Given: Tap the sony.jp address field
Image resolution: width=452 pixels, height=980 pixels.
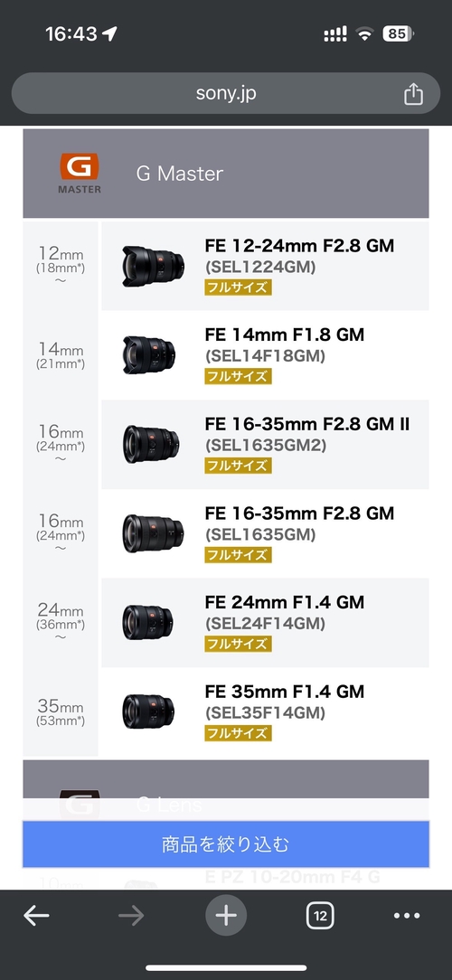Looking at the screenshot, I should [226, 94].
